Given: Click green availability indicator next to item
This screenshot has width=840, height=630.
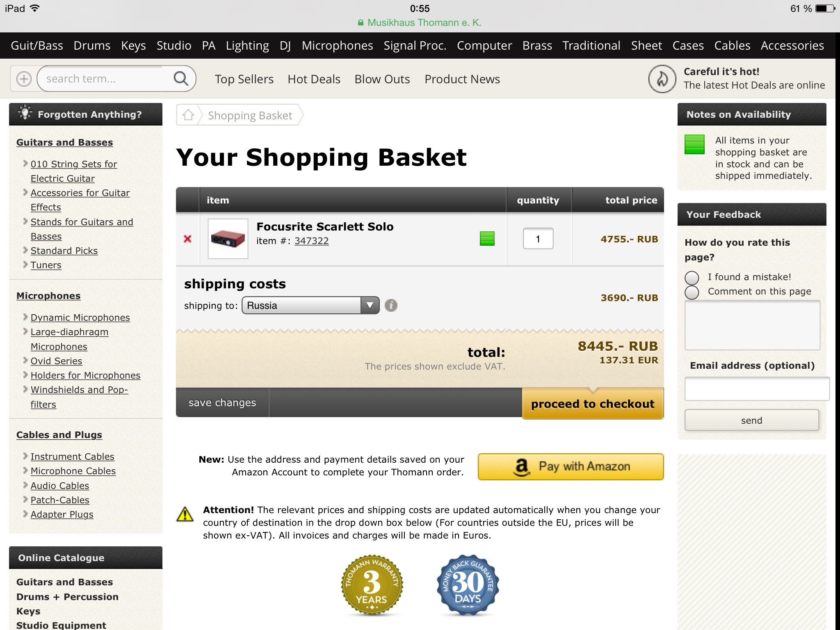Looking at the screenshot, I should (487, 239).
